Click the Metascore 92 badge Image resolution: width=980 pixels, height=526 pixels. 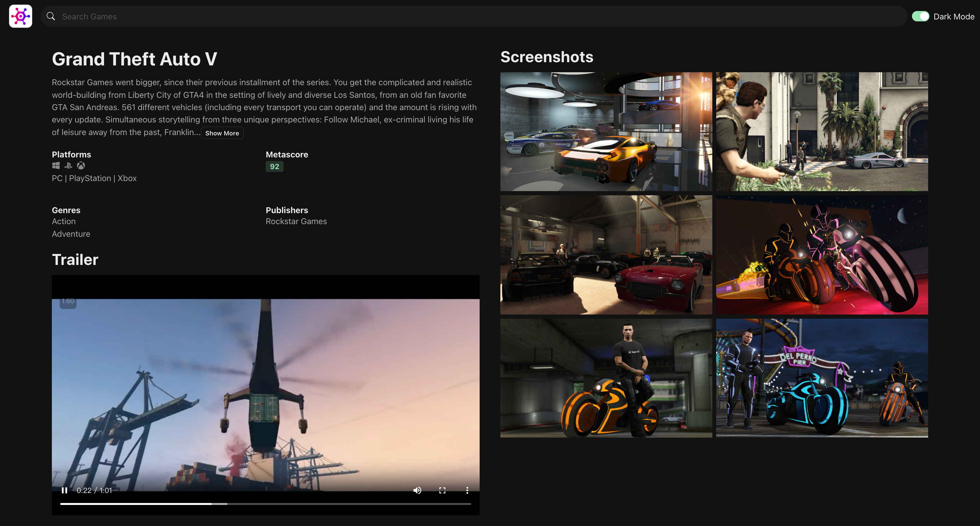coord(274,166)
